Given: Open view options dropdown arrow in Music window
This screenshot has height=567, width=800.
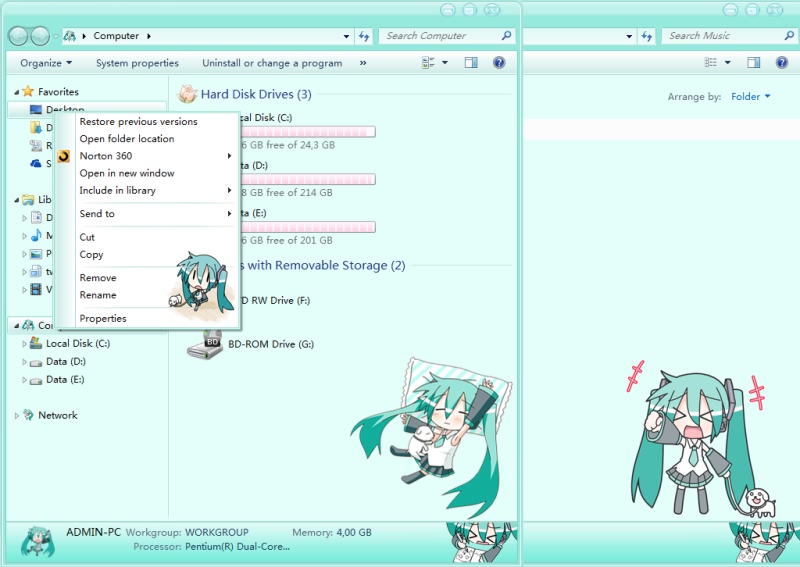Looking at the screenshot, I should (x=728, y=62).
